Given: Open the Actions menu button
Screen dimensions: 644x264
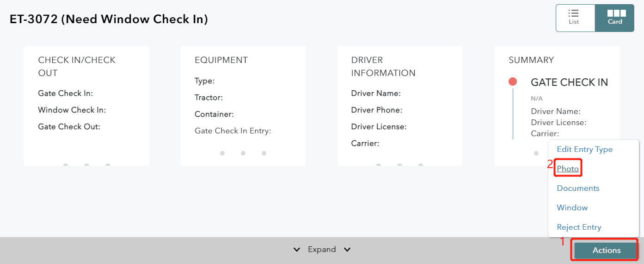Looking at the screenshot, I should point(606,250).
